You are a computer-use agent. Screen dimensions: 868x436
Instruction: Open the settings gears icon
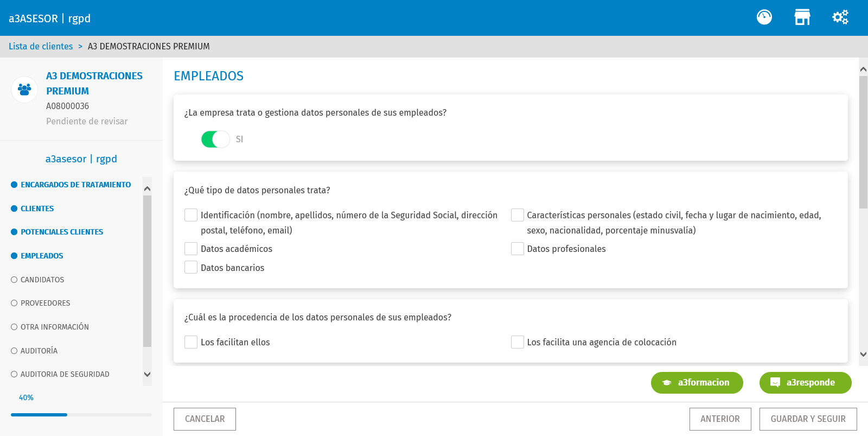point(840,17)
